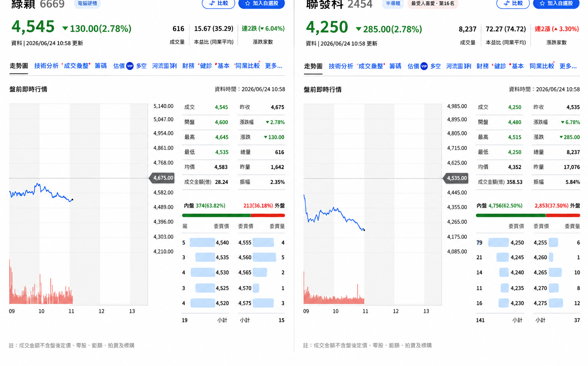Open 半導體 category tag
Viewport: 588px width, 366px height.
[393, 3]
